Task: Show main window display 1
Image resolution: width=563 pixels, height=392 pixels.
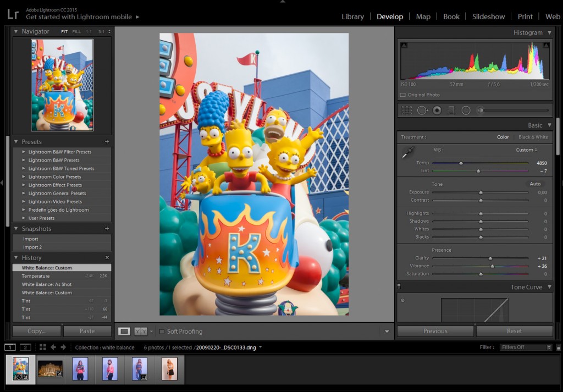Action: (x=10, y=347)
